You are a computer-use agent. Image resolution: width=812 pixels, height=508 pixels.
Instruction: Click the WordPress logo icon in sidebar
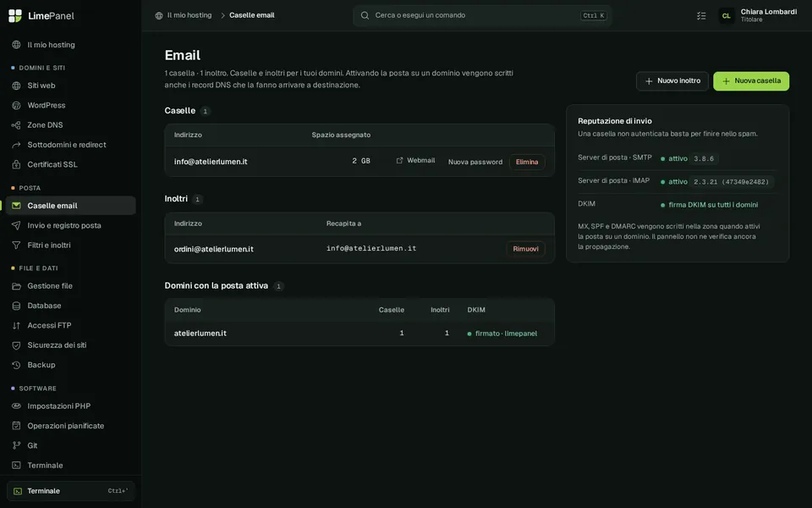point(16,105)
